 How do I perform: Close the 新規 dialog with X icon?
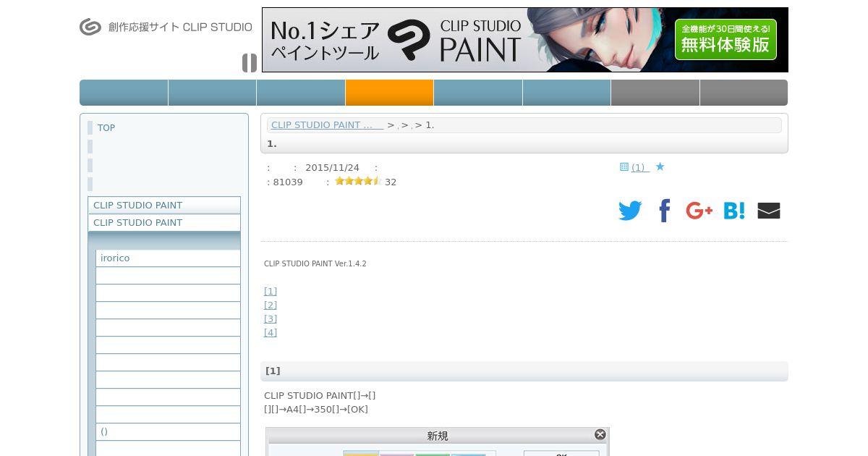(x=600, y=434)
